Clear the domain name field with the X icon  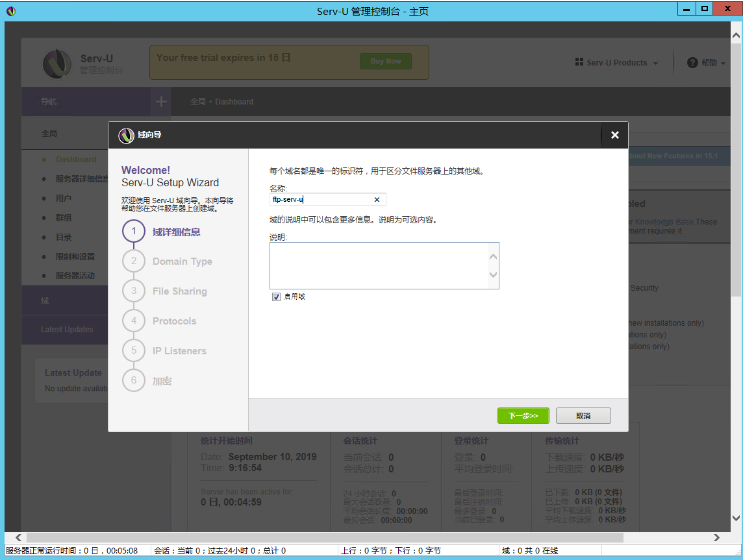point(377,200)
